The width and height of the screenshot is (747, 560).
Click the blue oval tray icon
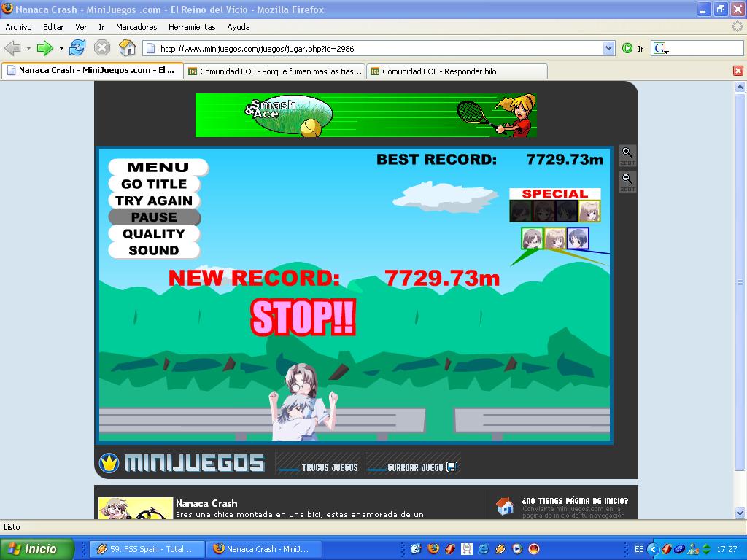point(680,549)
